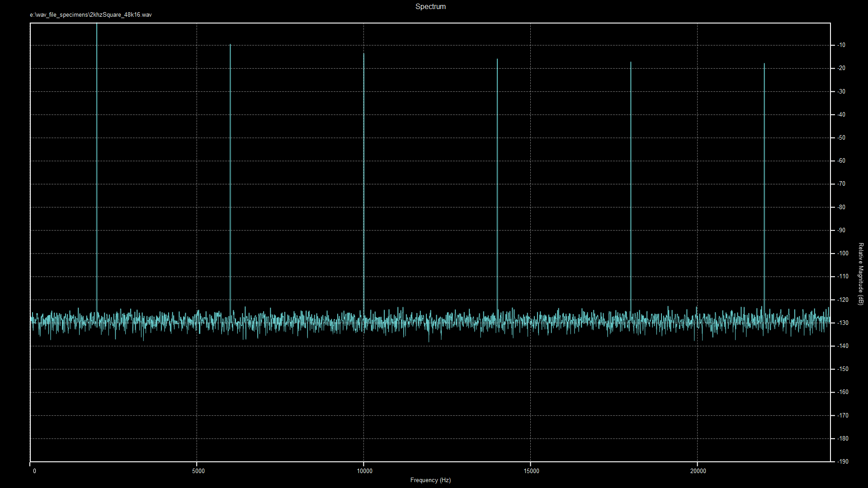Click the 15000 frequency tick label
The width and height of the screenshot is (868, 488).
tap(532, 471)
